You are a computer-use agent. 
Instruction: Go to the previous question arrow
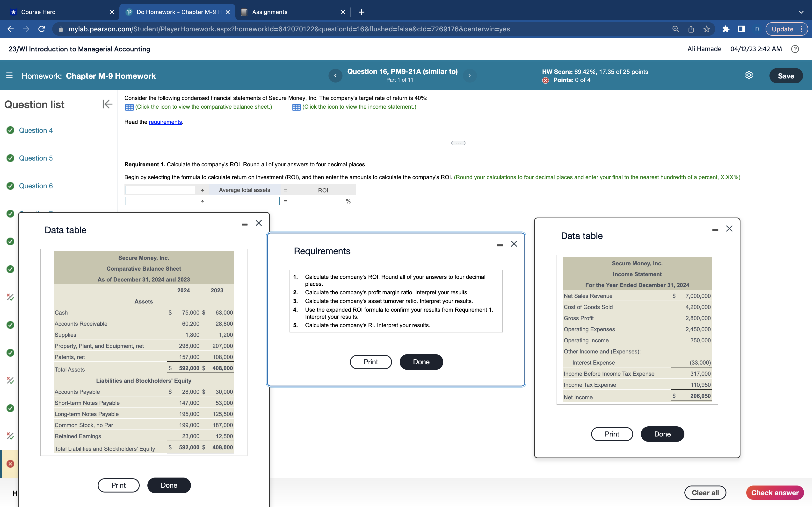(x=335, y=76)
